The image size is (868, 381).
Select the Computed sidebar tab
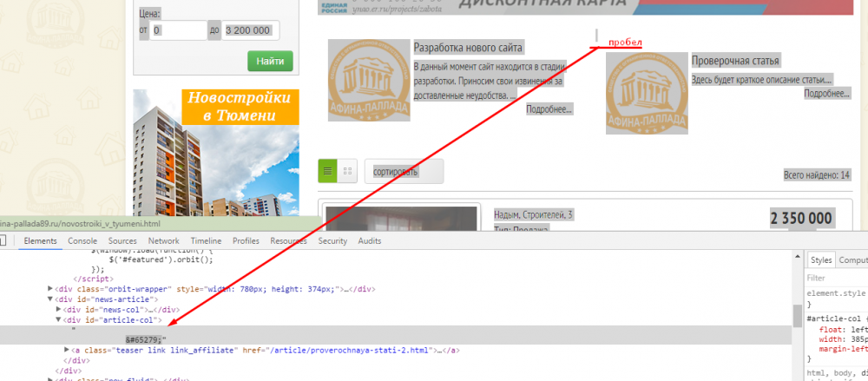tap(852, 260)
